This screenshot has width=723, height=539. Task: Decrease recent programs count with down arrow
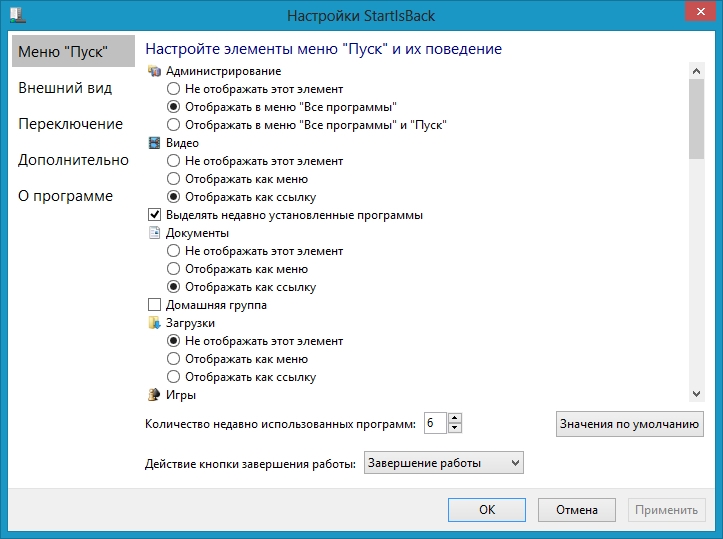coord(455,428)
